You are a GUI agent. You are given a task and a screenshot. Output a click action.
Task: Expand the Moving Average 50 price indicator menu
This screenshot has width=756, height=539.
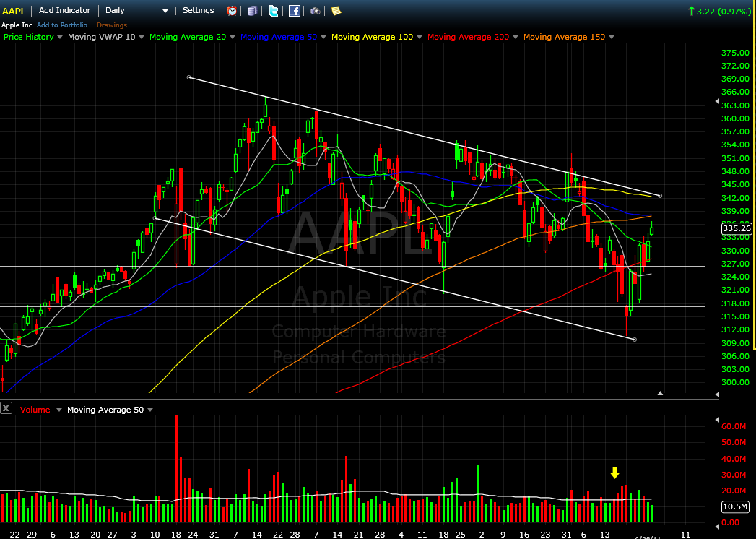(x=323, y=37)
